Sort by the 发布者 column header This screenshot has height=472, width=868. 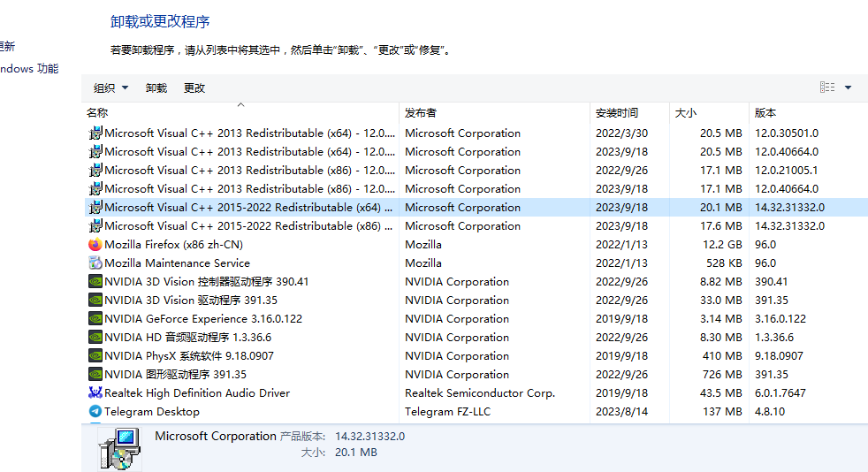[x=494, y=112]
